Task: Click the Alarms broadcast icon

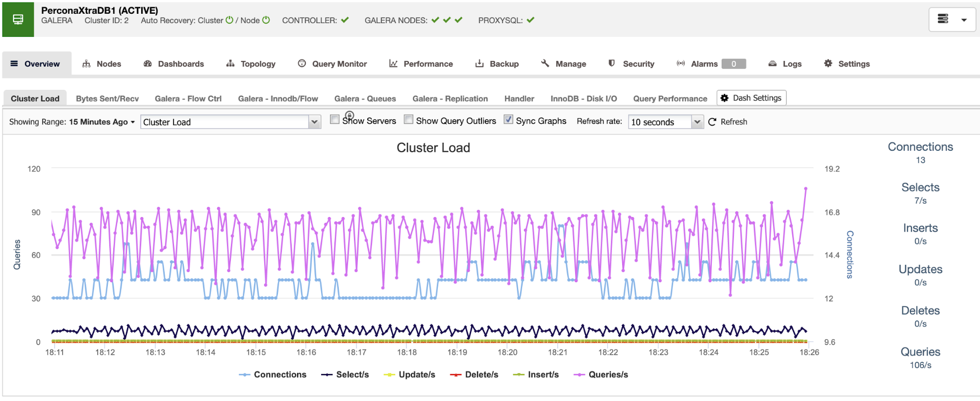Action: coord(680,63)
